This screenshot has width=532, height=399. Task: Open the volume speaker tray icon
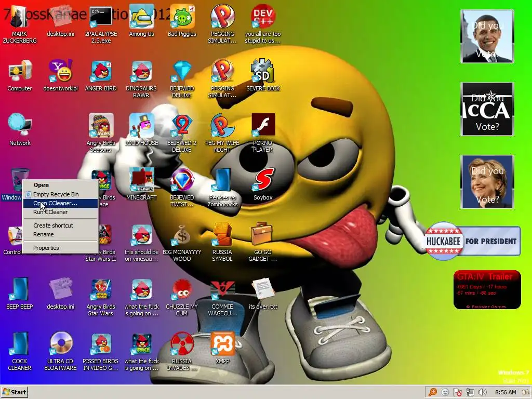point(482,393)
